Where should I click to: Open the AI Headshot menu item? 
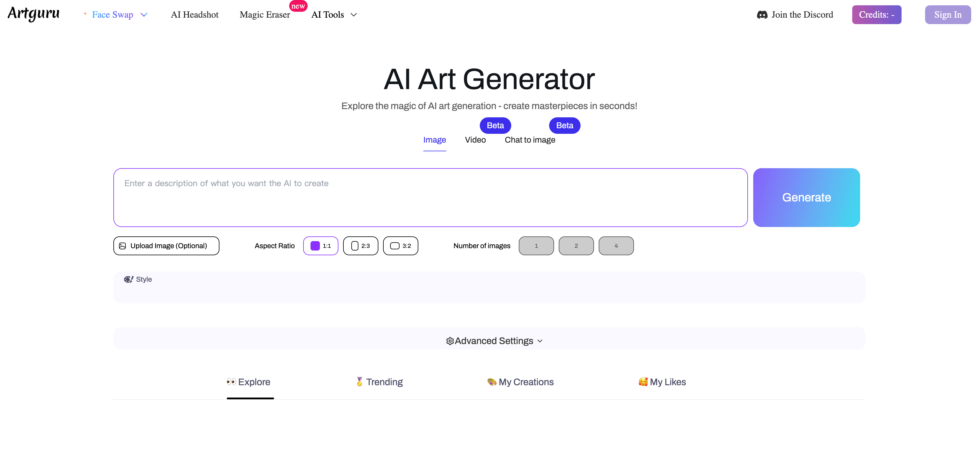[195, 15]
